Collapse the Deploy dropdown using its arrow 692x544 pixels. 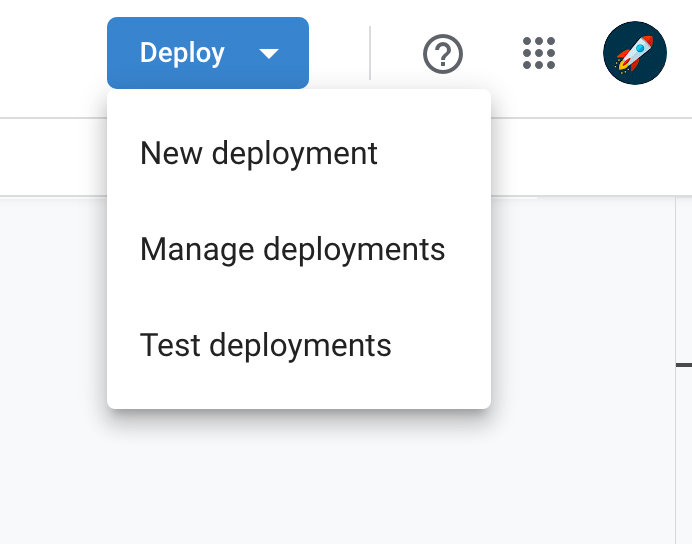click(x=268, y=53)
